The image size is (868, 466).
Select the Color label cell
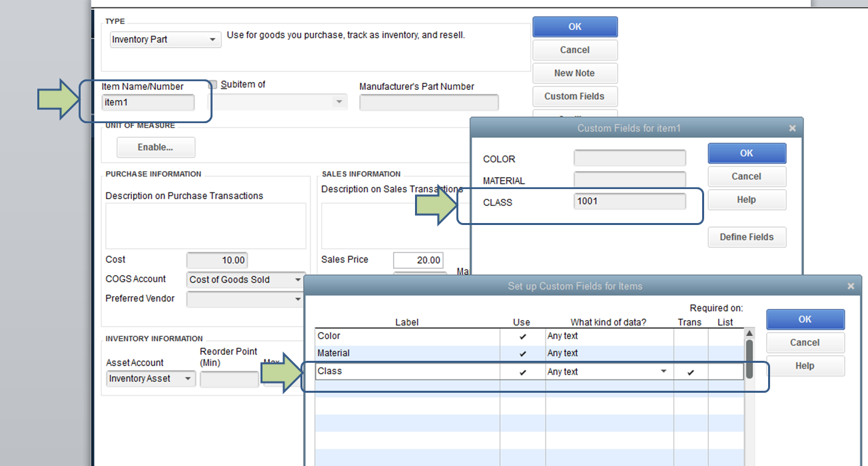(x=408, y=336)
